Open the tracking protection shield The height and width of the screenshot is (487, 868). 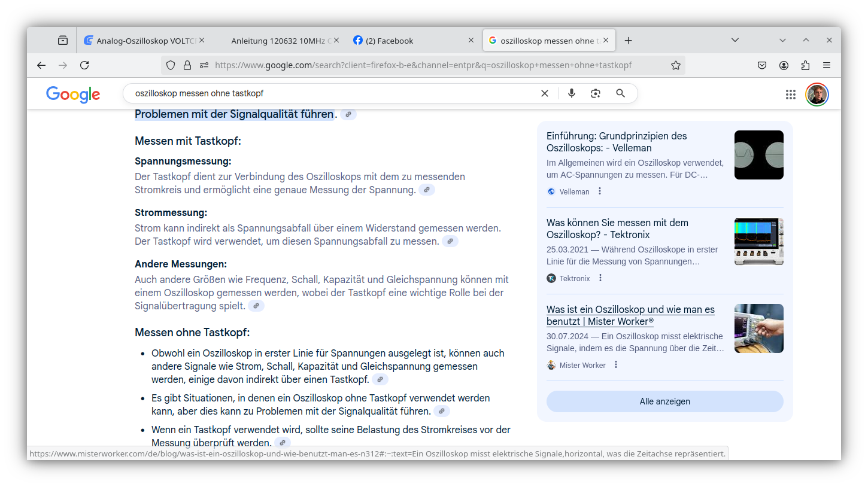point(171,65)
